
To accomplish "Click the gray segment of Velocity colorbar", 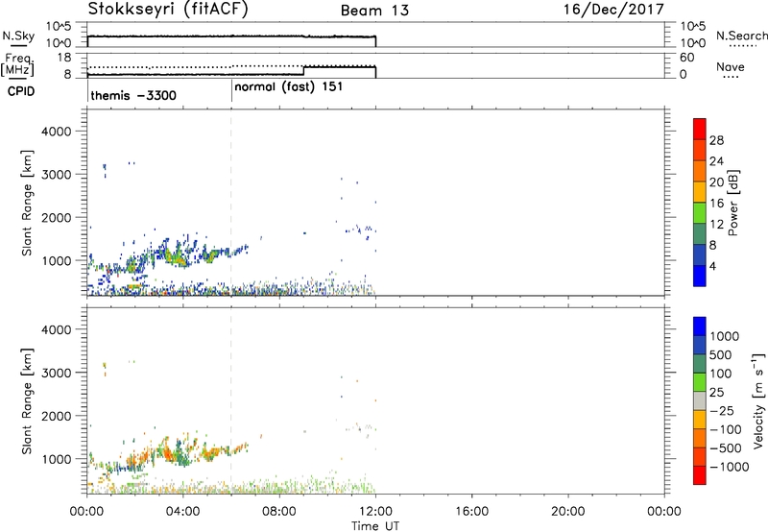I will [x=700, y=400].
